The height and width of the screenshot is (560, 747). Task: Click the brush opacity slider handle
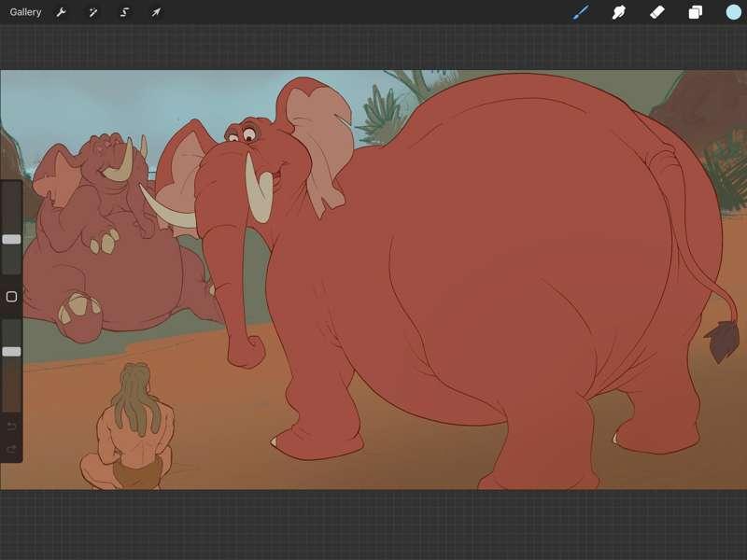[11, 352]
